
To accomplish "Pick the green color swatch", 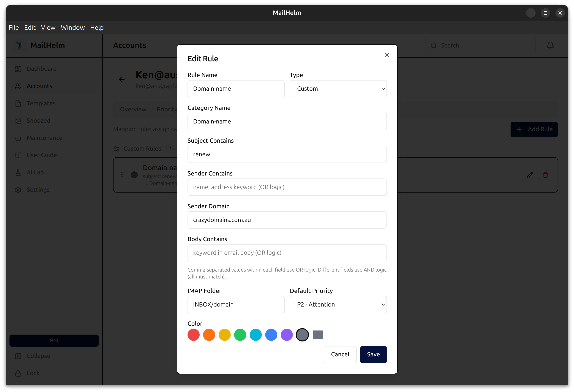I will [240, 335].
